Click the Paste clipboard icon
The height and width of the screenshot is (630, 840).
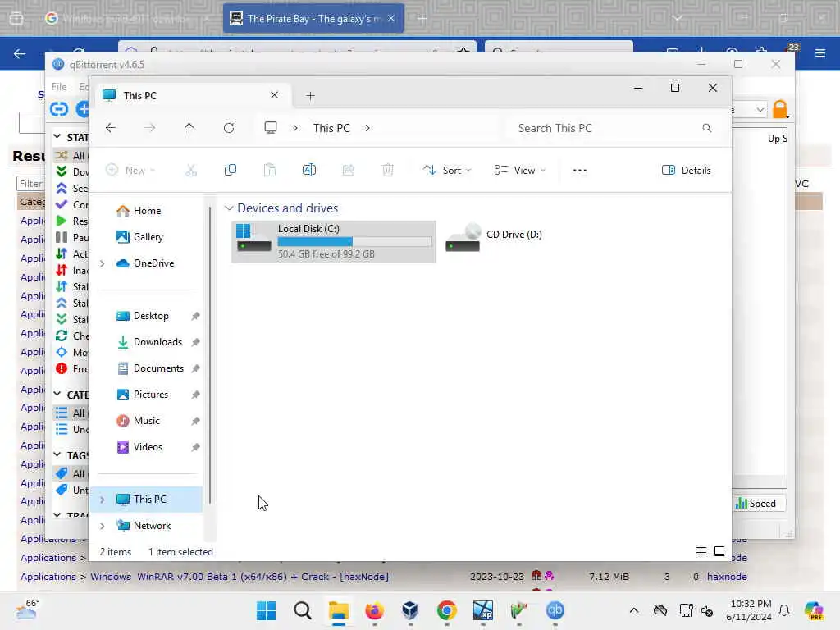click(270, 171)
